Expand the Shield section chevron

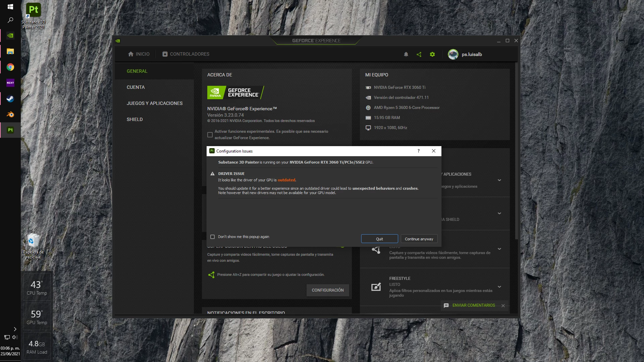(x=499, y=214)
